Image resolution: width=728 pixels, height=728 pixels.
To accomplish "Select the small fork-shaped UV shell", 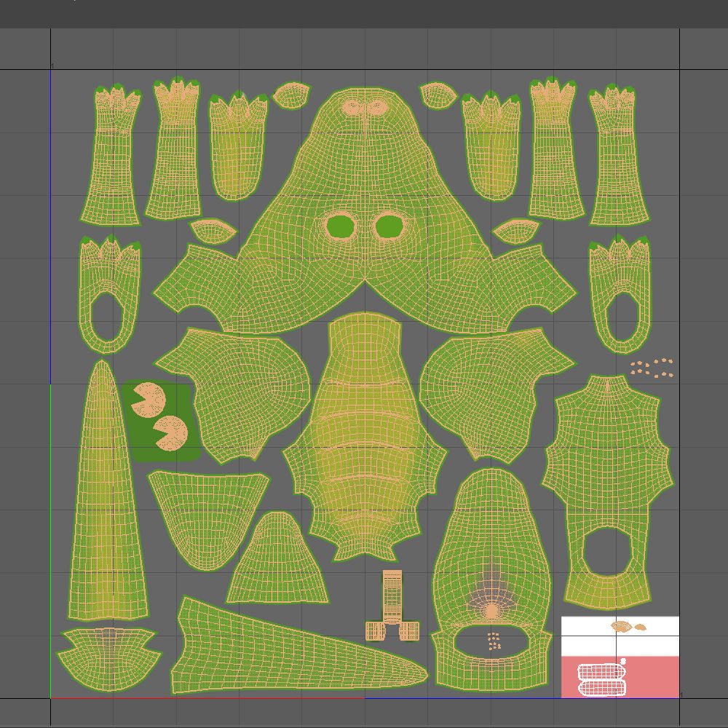I will pos(392,606).
